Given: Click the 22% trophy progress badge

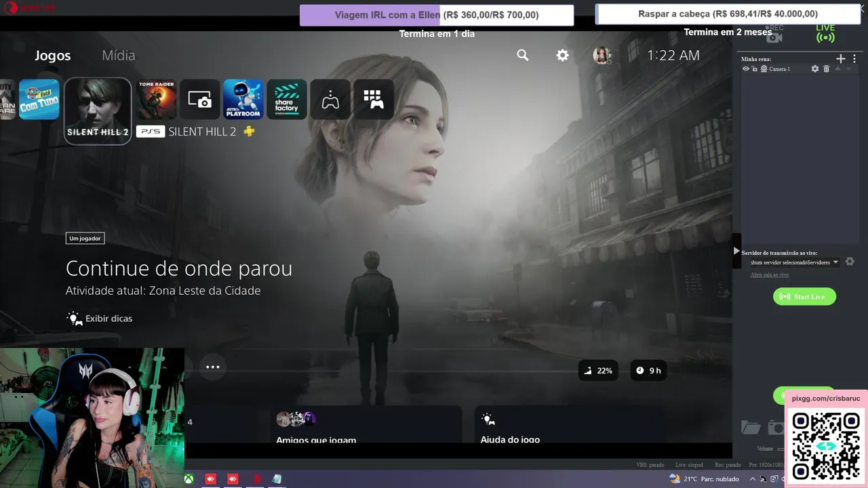Looking at the screenshot, I should [x=598, y=370].
